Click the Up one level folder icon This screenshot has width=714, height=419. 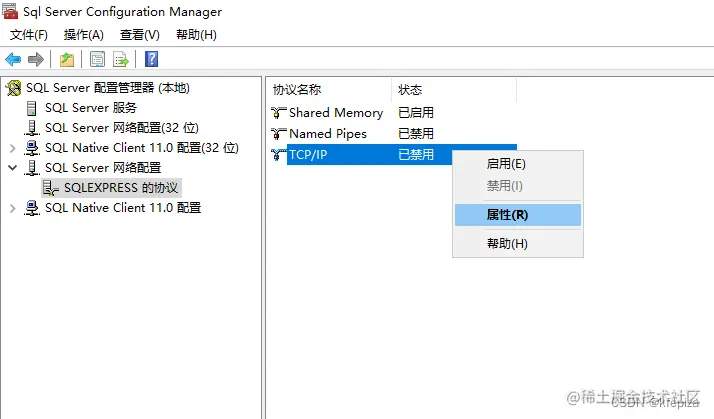pyautogui.click(x=67, y=59)
